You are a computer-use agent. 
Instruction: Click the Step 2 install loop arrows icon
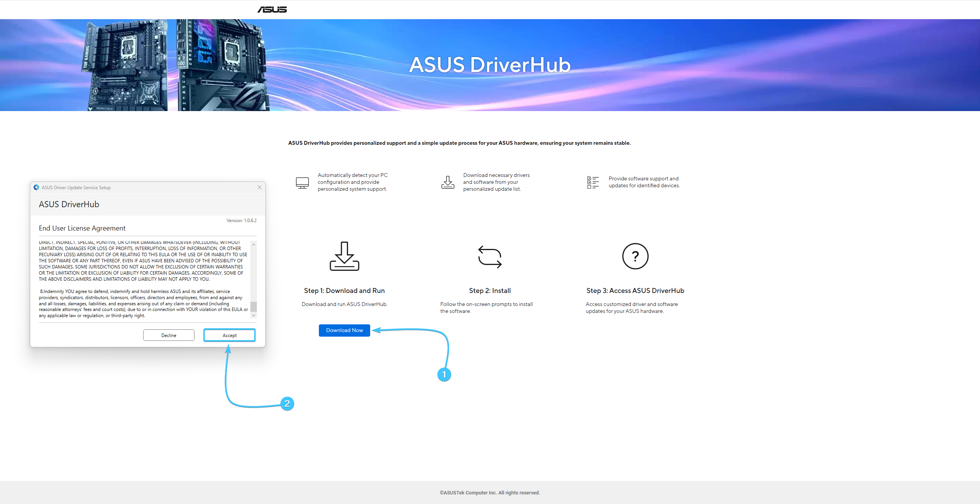point(490,257)
